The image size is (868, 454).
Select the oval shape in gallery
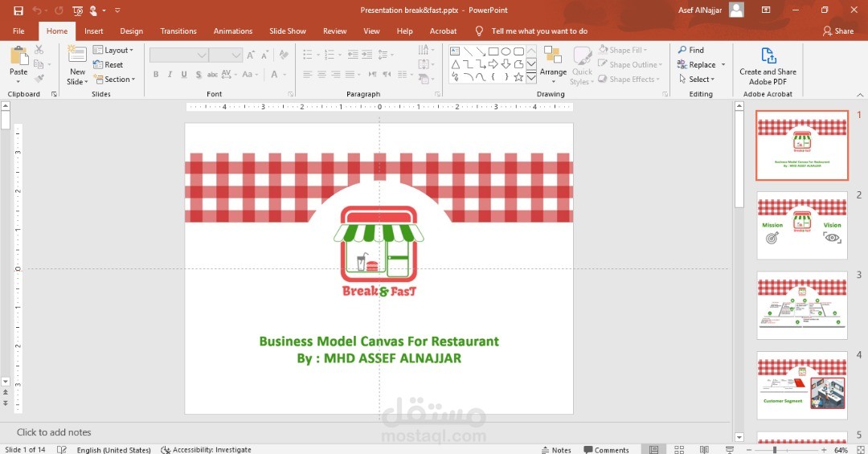point(506,51)
